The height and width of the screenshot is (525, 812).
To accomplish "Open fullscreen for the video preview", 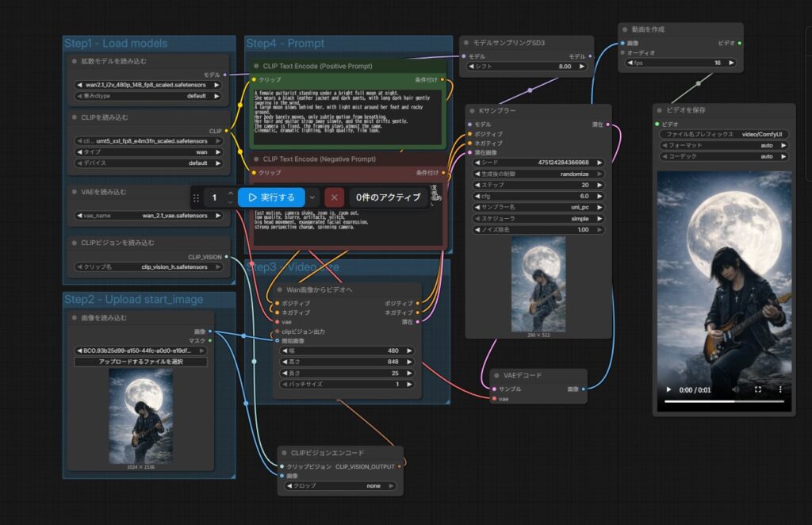I will tap(757, 390).
